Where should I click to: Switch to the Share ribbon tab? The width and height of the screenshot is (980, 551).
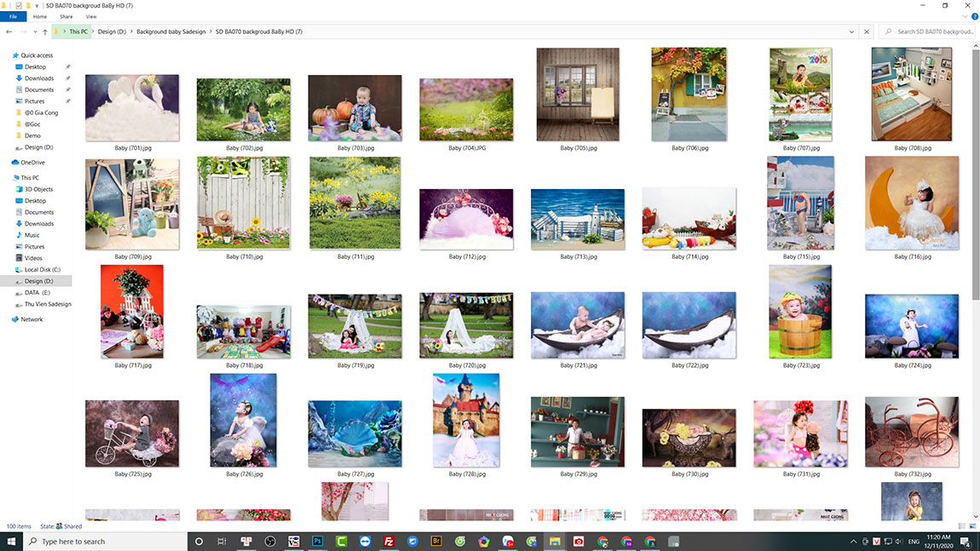click(66, 17)
